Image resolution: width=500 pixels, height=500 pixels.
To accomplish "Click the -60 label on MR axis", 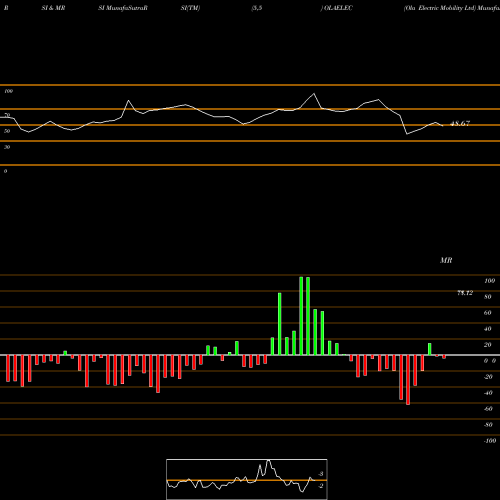I will tap(488, 409).
